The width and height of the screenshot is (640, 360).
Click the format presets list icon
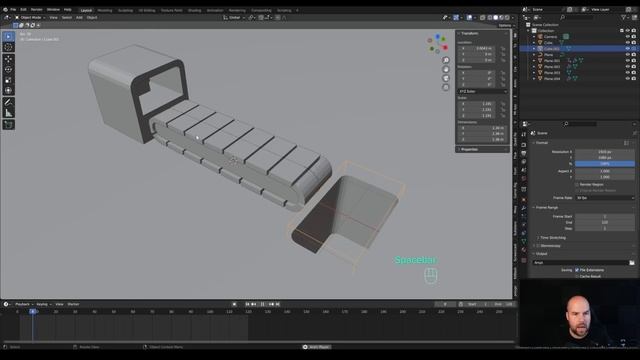(x=626, y=143)
